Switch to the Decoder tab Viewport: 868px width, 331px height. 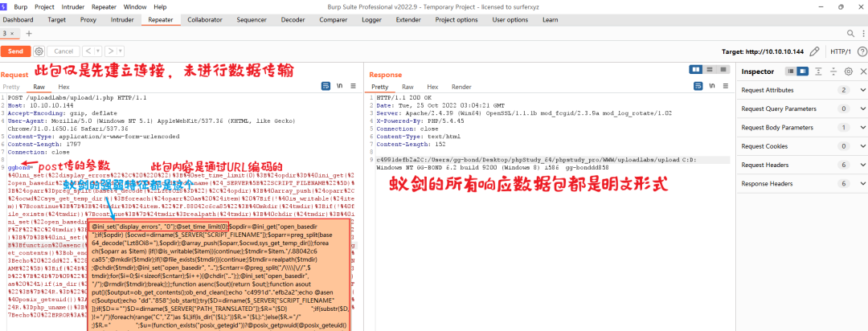click(x=293, y=20)
